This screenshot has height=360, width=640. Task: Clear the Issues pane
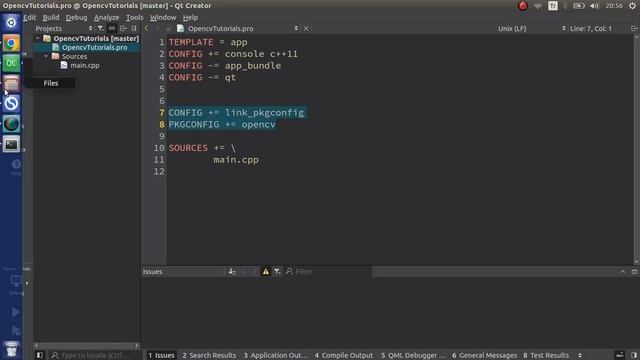[x=232, y=271]
